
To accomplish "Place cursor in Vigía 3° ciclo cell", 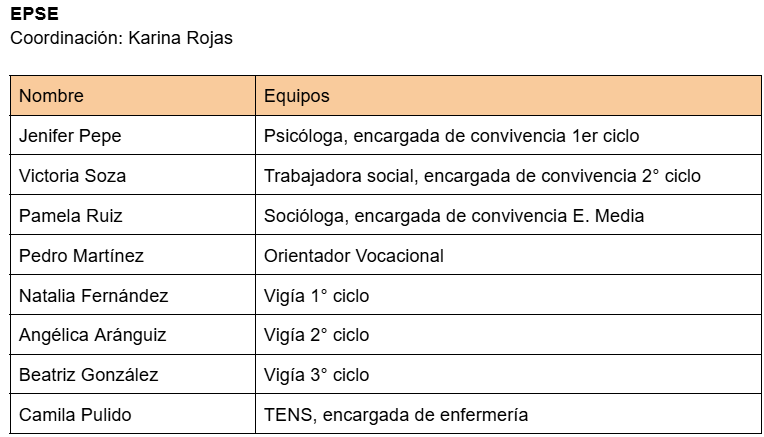I will [316, 375].
